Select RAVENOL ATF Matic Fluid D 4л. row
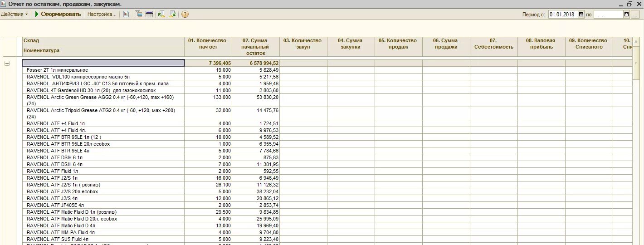 pyautogui.click(x=103, y=225)
